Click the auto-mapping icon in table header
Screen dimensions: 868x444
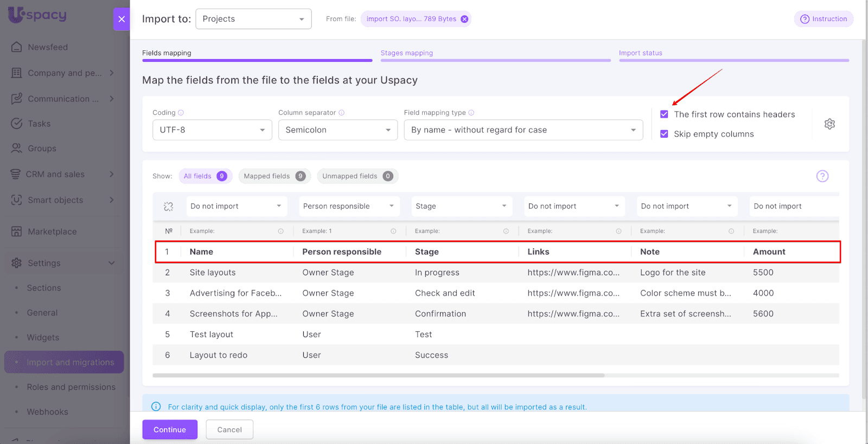[x=169, y=207]
